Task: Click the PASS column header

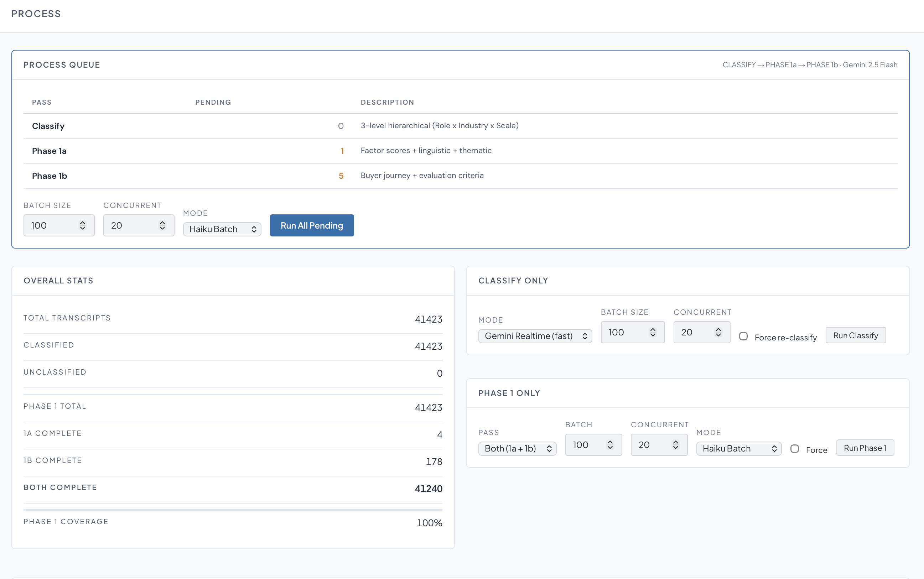Action: (x=42, y=102)
